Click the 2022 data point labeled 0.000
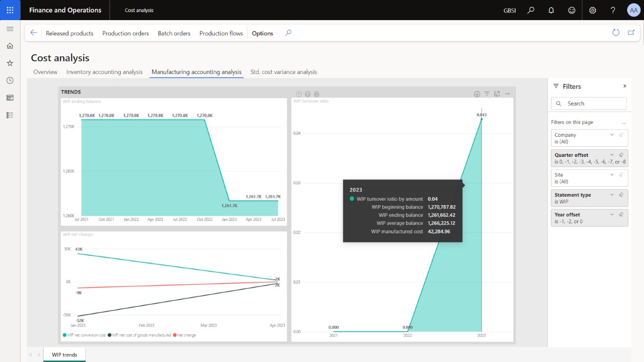The width and height of the screenshot is (644, 362). point(408,331)
